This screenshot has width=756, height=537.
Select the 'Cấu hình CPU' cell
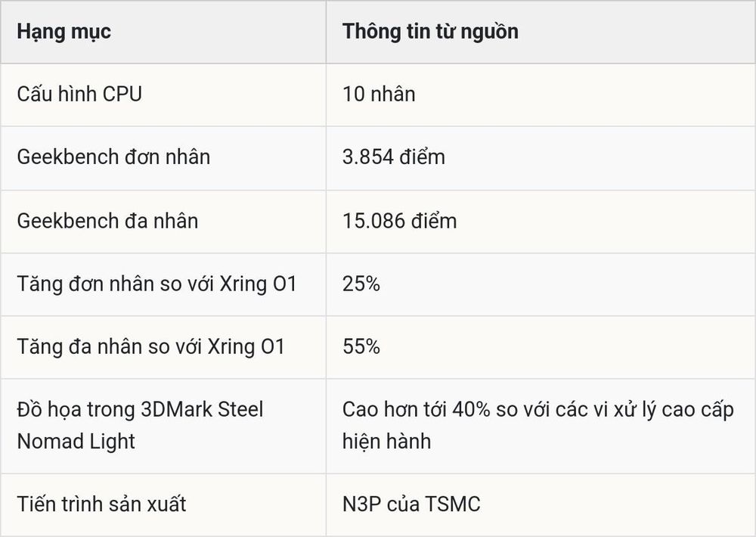pos(163,95)
